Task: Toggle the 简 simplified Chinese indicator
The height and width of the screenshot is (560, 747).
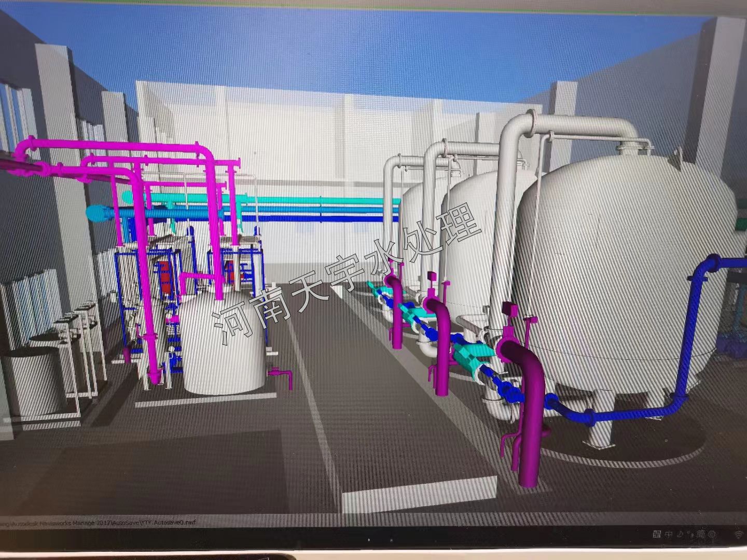Action: (701, 534)
